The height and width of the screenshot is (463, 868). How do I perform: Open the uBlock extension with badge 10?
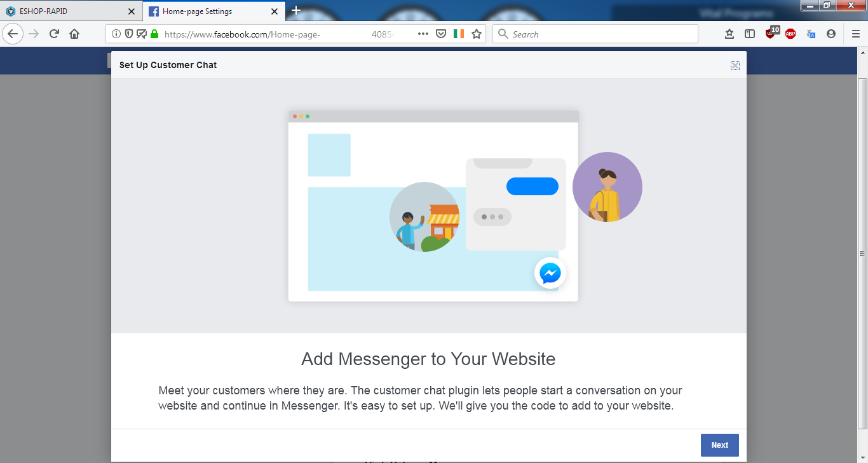coord(771,33)
